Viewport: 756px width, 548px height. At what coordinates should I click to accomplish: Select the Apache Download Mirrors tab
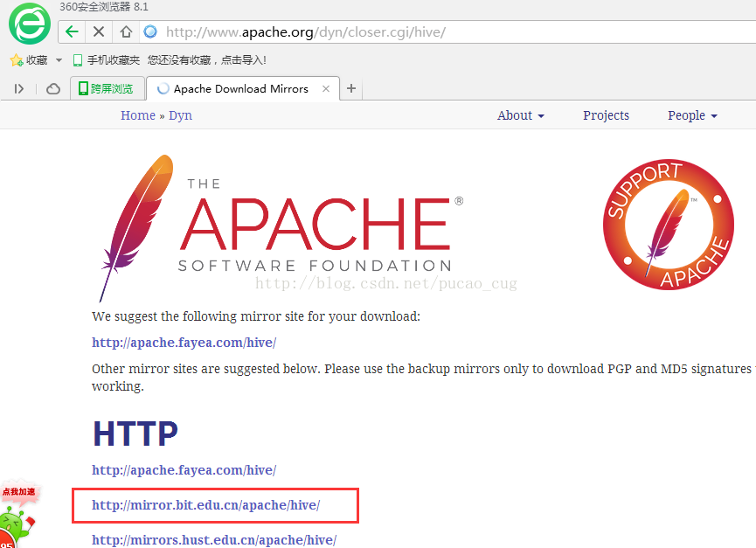[x=242, y=88]
